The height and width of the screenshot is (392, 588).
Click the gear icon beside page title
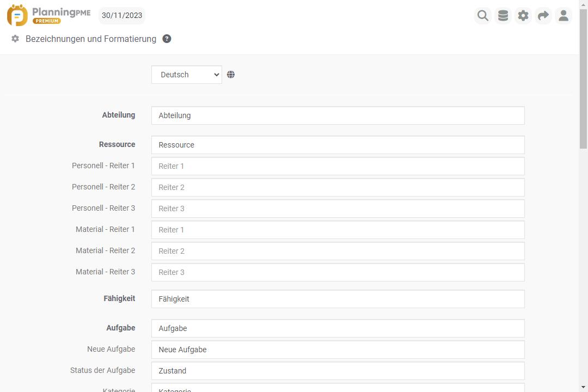pos(15,39)
